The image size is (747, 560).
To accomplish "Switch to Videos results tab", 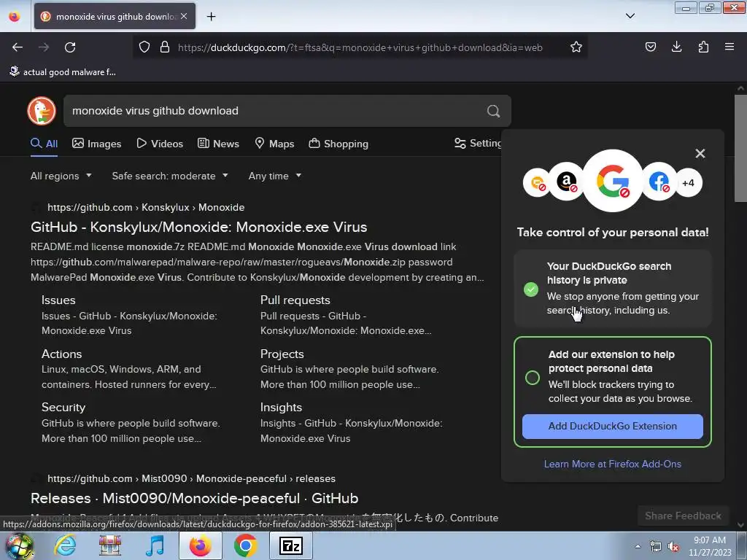I will coord(160,144).
